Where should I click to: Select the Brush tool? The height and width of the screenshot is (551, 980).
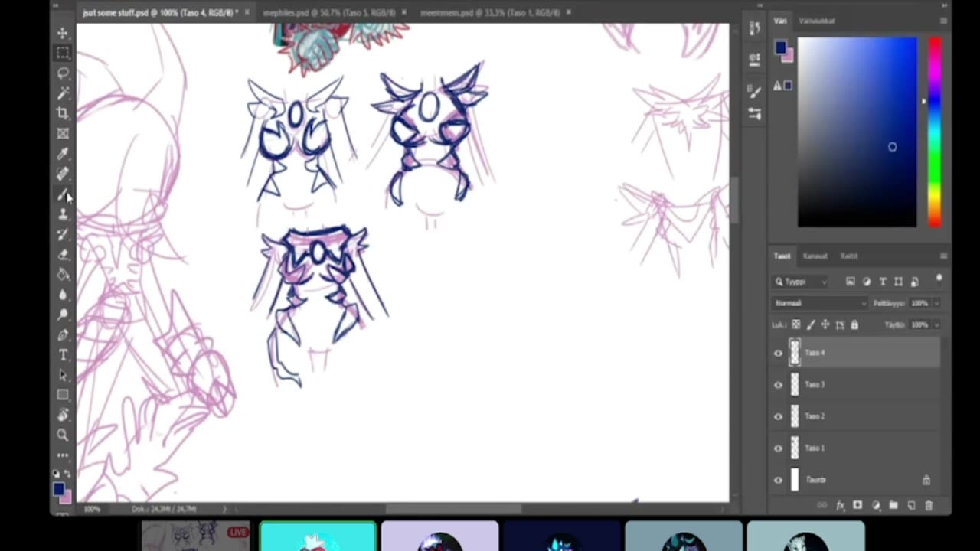click(x=63, y=194)
